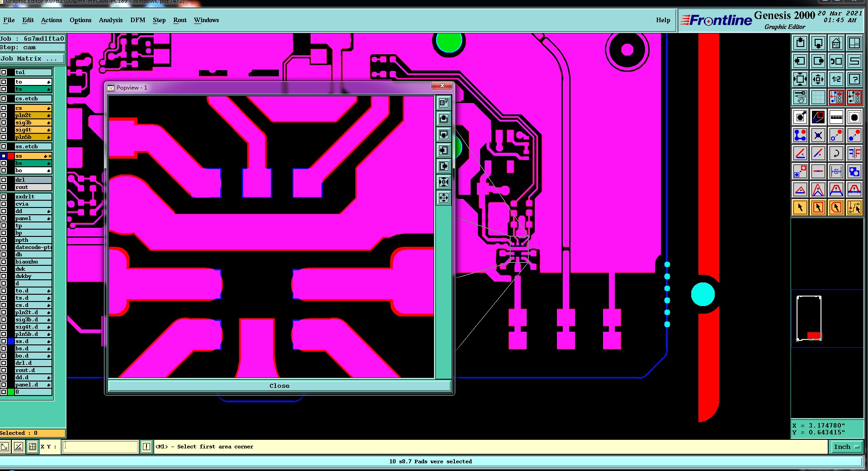868x471 pixels.
Task: Click the Close button in Popview
Action: pos(279,386)
